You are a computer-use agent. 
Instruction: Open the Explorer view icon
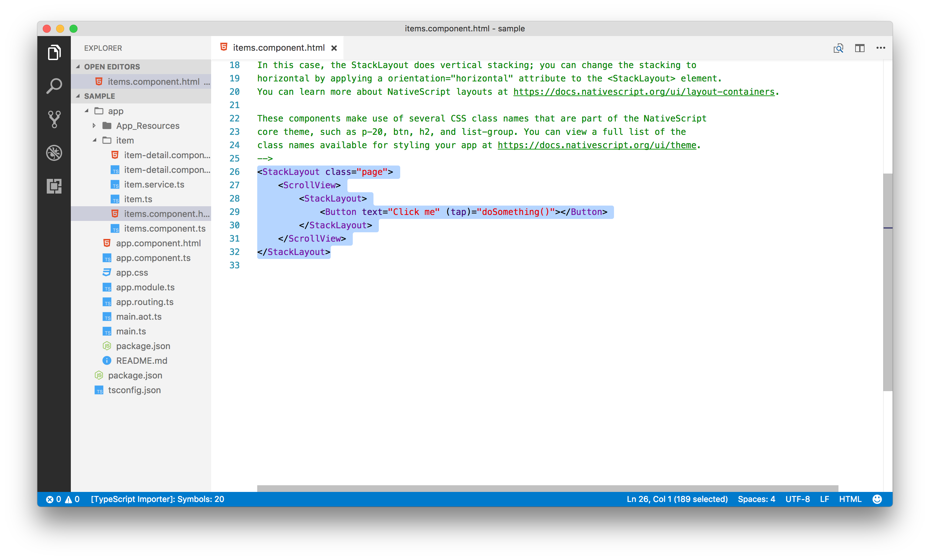tap(54, 52)
